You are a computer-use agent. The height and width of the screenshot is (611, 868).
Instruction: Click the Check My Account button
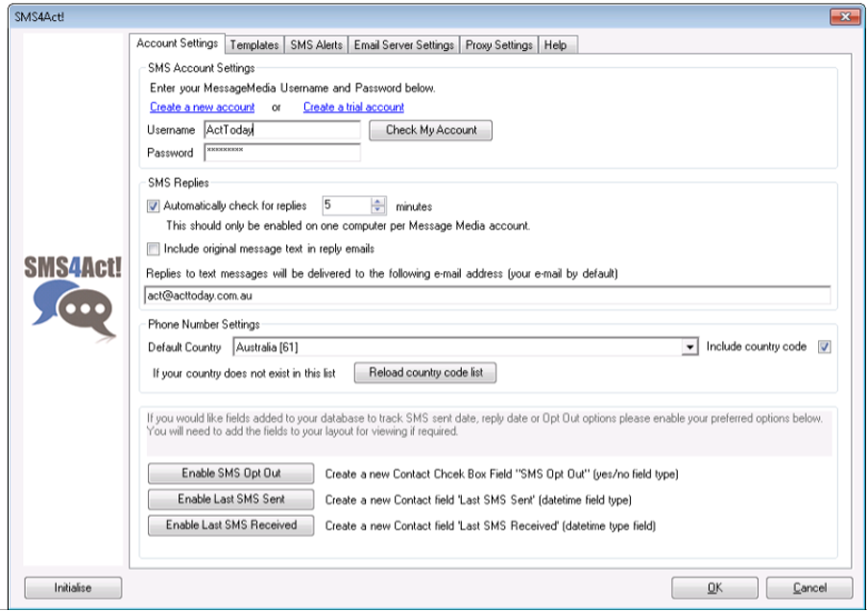[x=431, y=131]
